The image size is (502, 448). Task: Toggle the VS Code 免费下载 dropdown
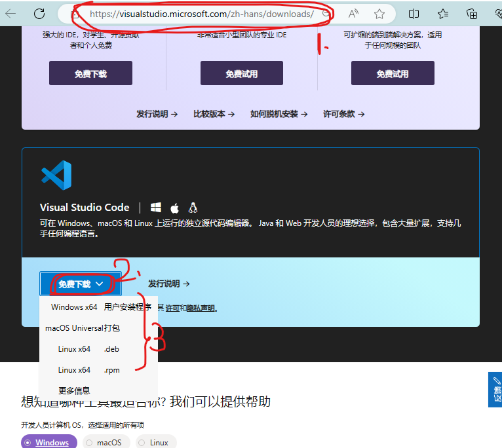click(81, 284)
